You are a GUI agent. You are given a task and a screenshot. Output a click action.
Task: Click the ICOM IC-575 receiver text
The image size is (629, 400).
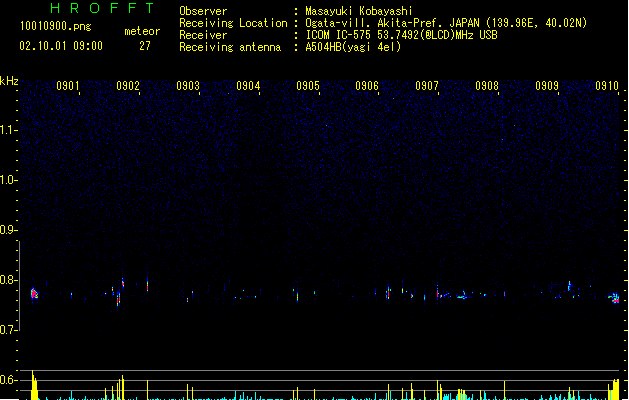click(x=402, y=35)
